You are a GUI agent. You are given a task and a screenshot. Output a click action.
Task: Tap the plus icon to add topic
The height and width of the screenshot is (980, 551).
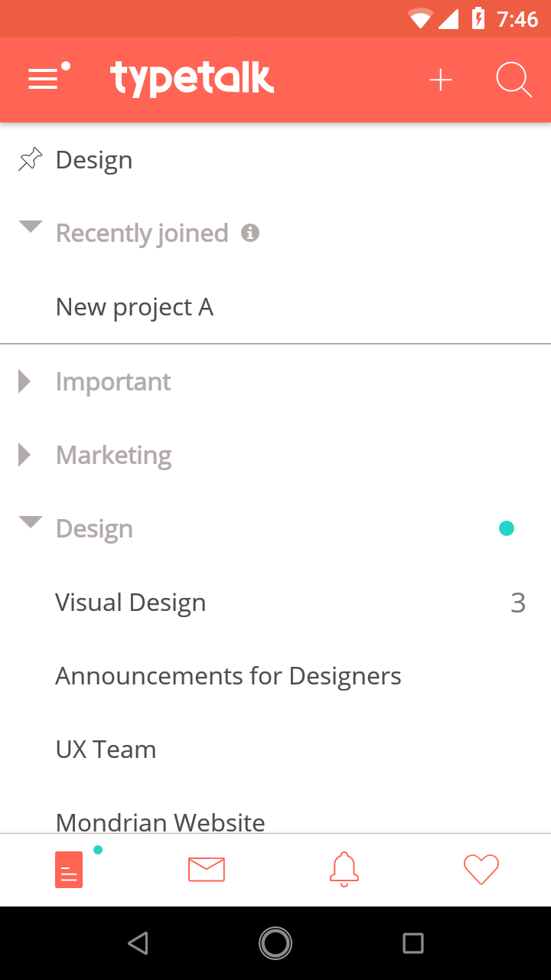click(441, 80)
